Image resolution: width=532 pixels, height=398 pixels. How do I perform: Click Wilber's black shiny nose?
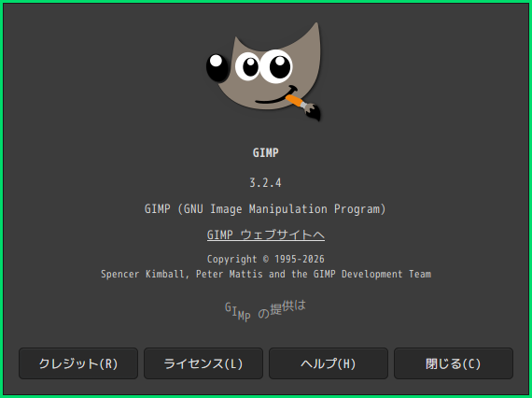point(217,67)
